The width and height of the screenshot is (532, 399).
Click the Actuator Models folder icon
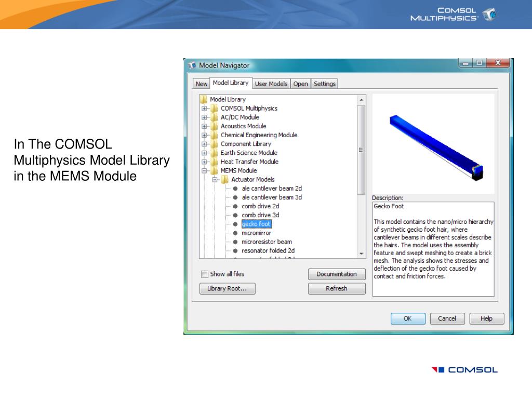coord(224,179)
